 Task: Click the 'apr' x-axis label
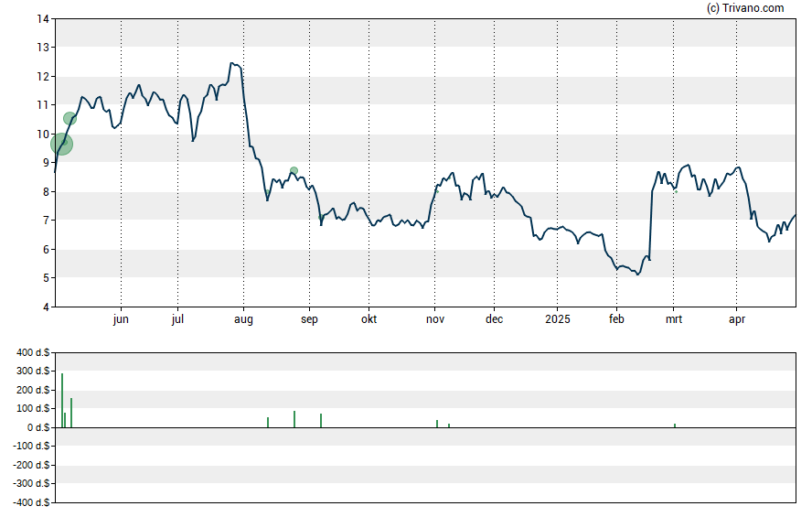(x=736, y=319)
